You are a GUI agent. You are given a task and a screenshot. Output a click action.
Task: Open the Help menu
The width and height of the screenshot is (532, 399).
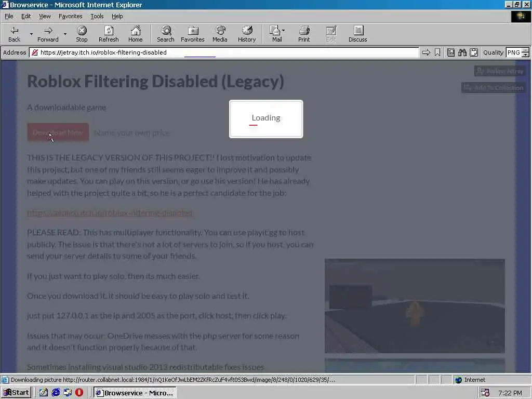coord(117,16)
